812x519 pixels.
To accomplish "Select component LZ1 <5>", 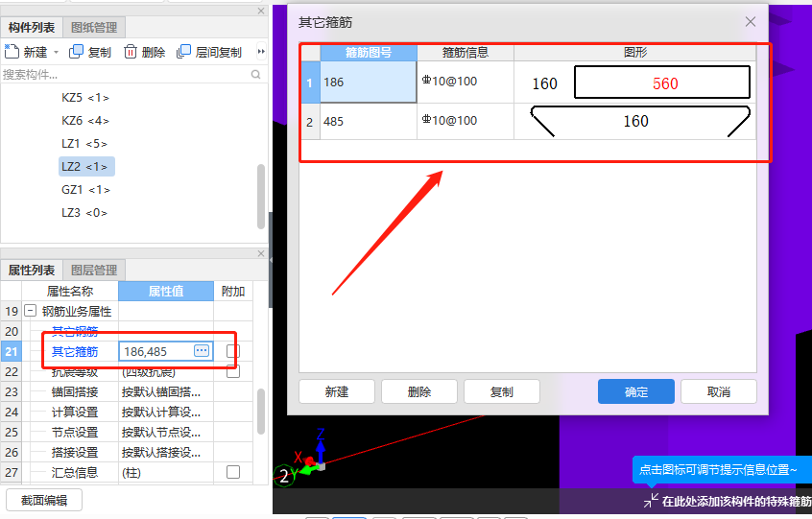I will point(84,143).
